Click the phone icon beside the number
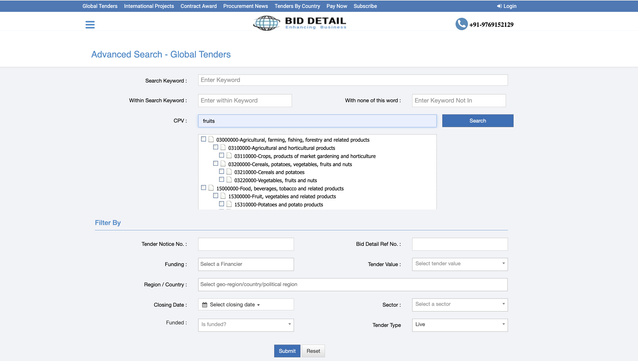Image resolution: width=638 pixels, height=361 pixels. coord(461,24)
